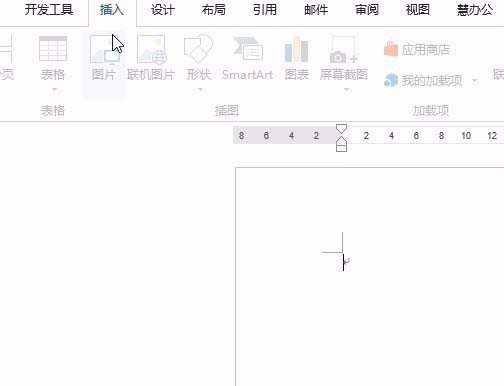Click in the document at the paragraph mark
504x386 pixels.
click(x=347, y=262)
